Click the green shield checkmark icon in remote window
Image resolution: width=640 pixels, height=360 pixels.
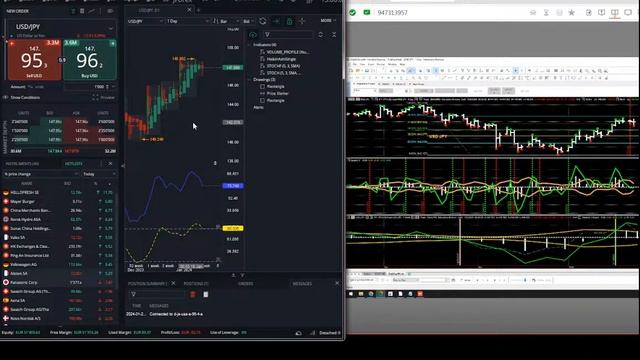tap(352, 13)
